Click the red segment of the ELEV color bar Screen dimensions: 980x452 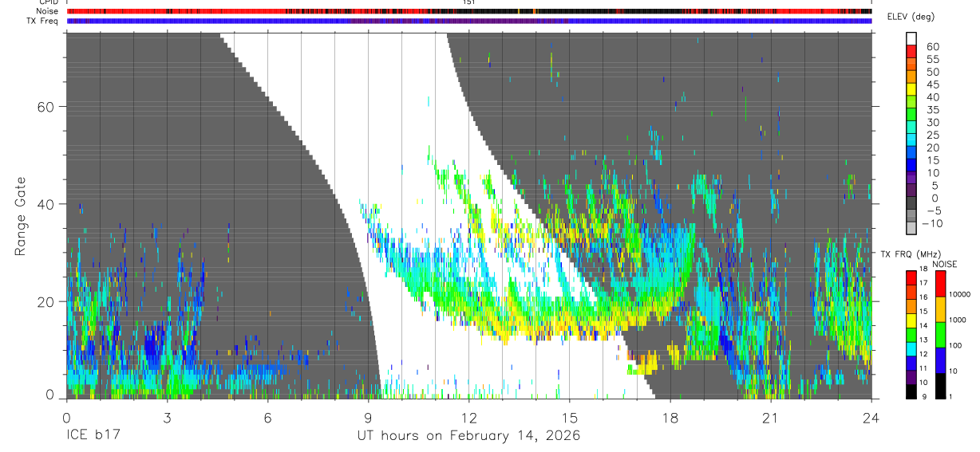pyautogui.click(x=911, y=51)
